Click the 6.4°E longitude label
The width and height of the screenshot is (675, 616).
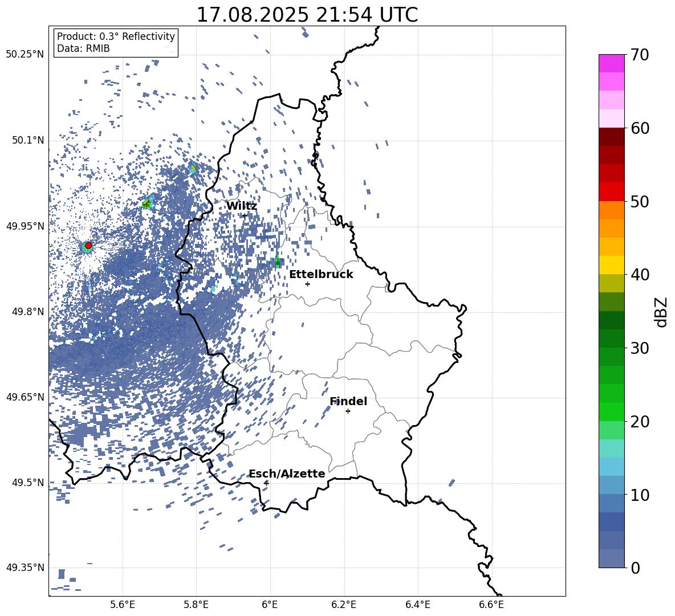[417, 605]
